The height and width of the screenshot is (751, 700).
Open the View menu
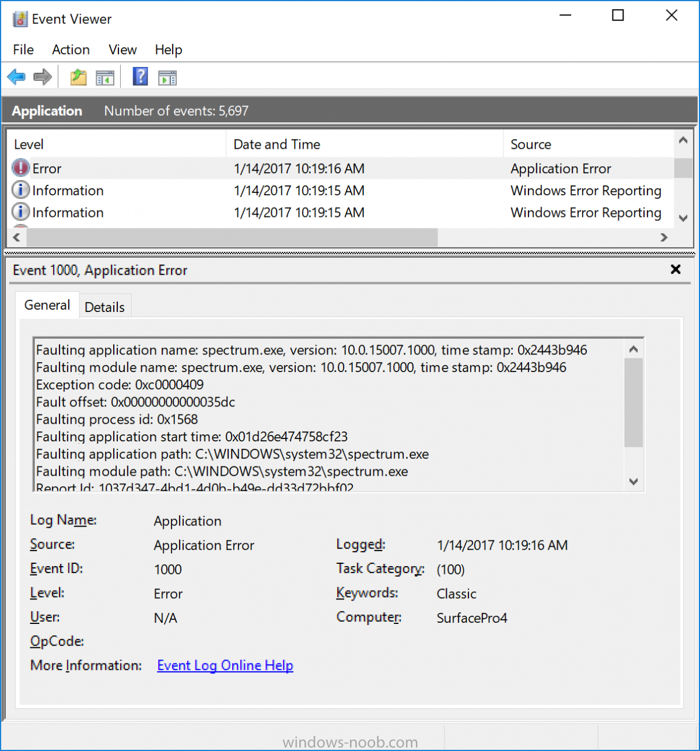[x=123, y=50]
